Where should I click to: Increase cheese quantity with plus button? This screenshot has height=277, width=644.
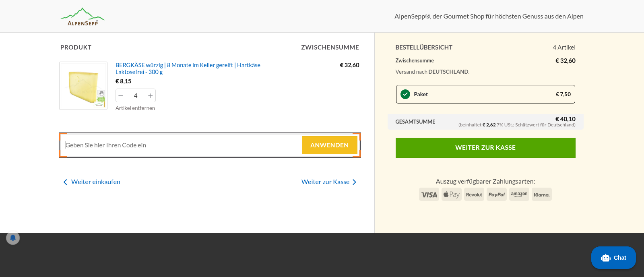click(x=150, y=95)
